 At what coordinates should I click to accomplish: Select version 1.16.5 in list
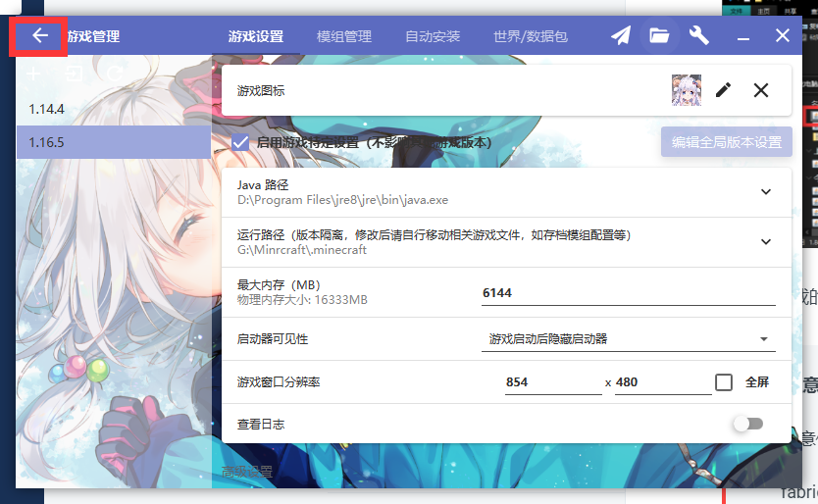pos(114,142)
